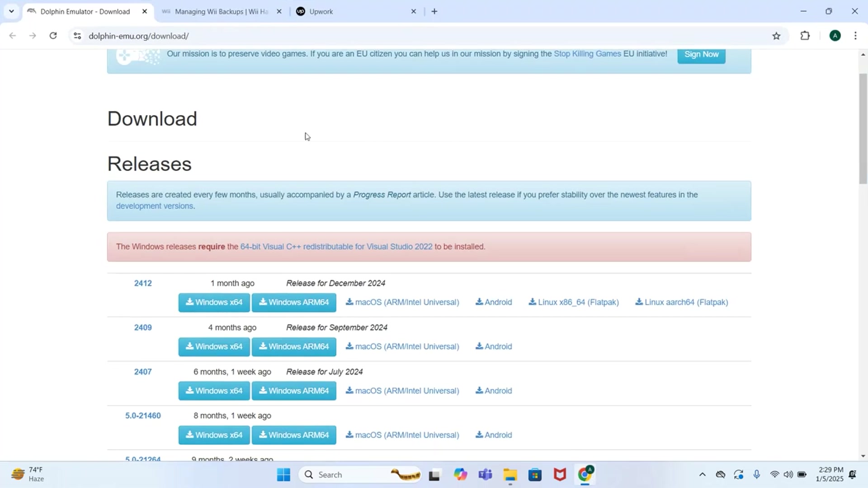Open the Chrome profile avatar A
The height and width of the screenshot is (488, 868).
835,36
